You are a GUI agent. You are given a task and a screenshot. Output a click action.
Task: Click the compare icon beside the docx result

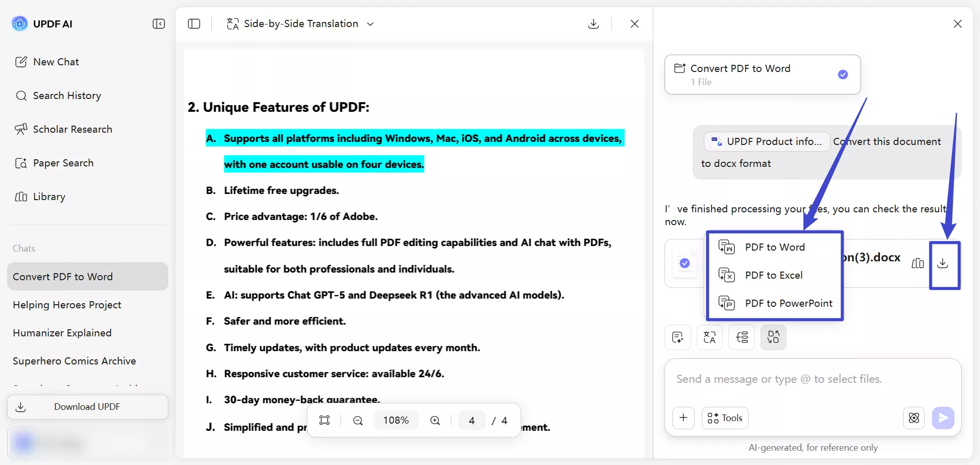(x=917, y=263)
